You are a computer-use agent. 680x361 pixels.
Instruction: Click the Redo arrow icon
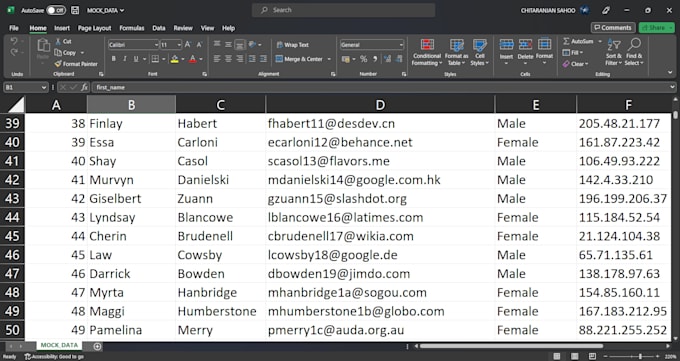click(x=14, y=53)
